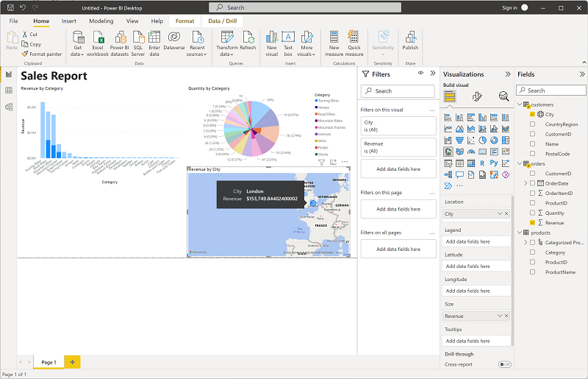Choose the Map visualization icon
The height and width of the screenshot is (379, 588).
(x=448, y=152)
